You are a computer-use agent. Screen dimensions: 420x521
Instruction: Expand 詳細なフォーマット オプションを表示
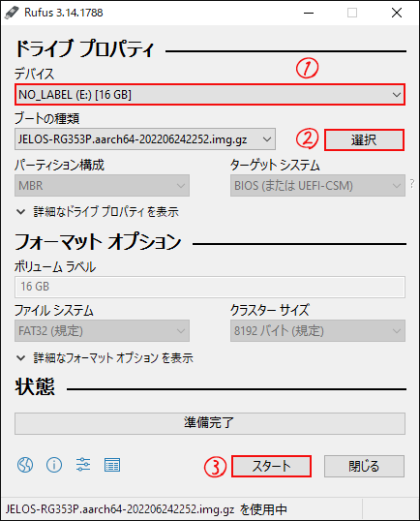point(105,358)
